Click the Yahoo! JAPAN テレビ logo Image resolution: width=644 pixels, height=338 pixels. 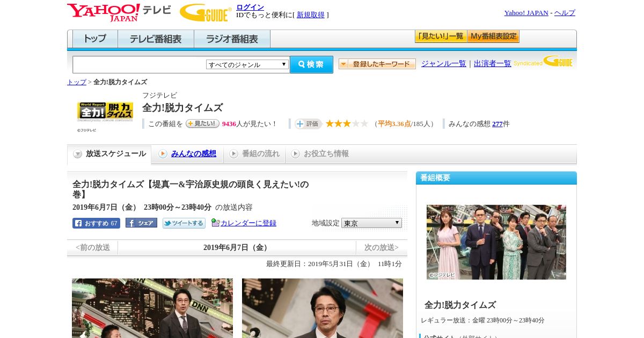(119, 12)
